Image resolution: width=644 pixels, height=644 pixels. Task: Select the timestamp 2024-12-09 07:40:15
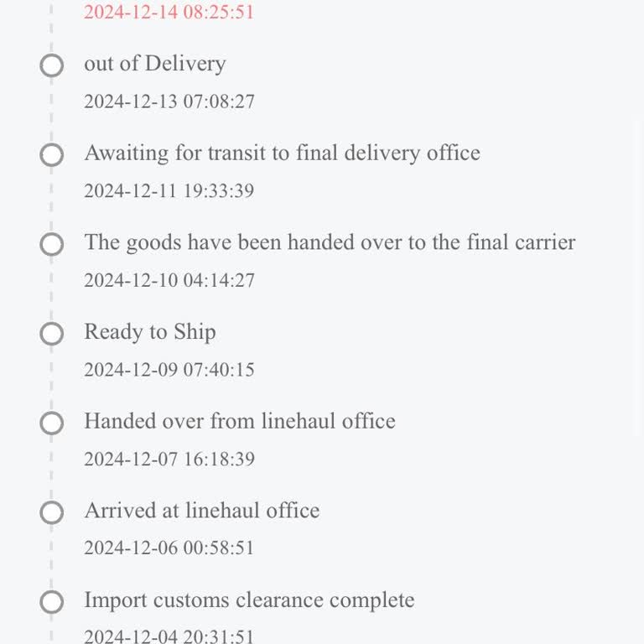click(169, 370)
